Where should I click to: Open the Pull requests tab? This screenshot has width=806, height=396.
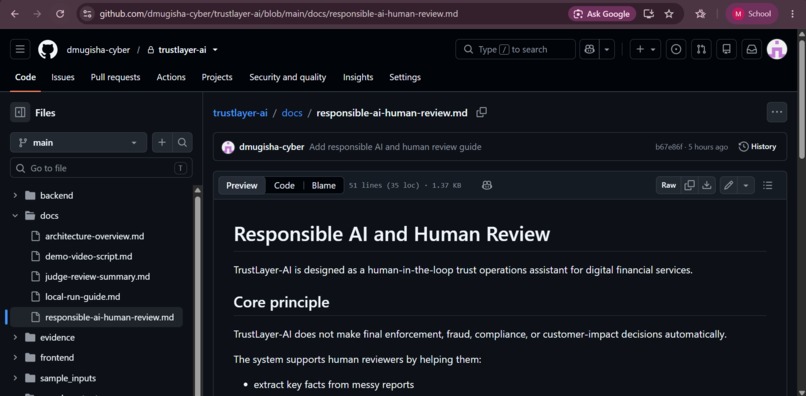115,77
